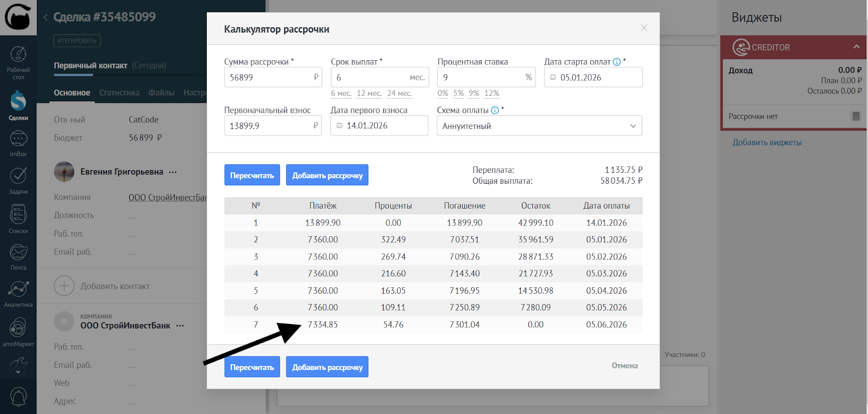Collapse the CREDITOR widget panel

tap(856, 47)
